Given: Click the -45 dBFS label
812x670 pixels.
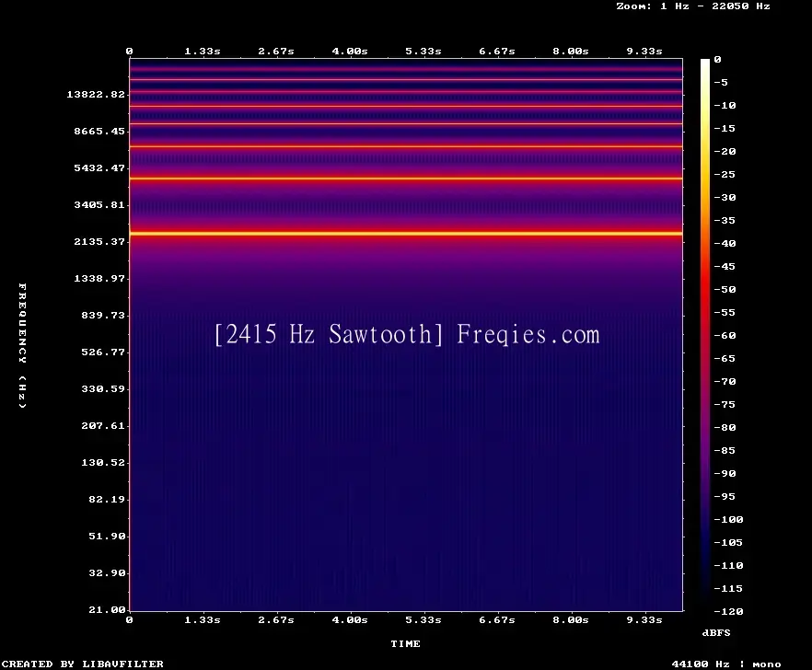Looking at the screenshot, I should click(725, 266).
